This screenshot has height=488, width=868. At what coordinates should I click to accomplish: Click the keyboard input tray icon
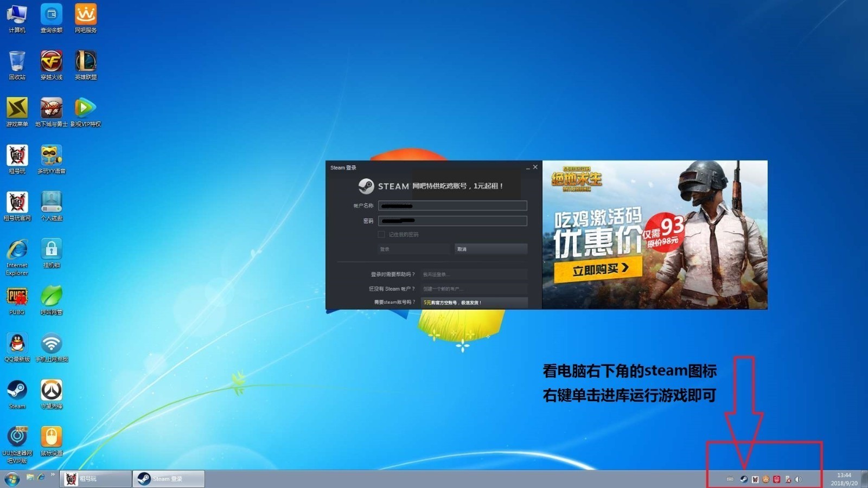[x=730, y=479]
